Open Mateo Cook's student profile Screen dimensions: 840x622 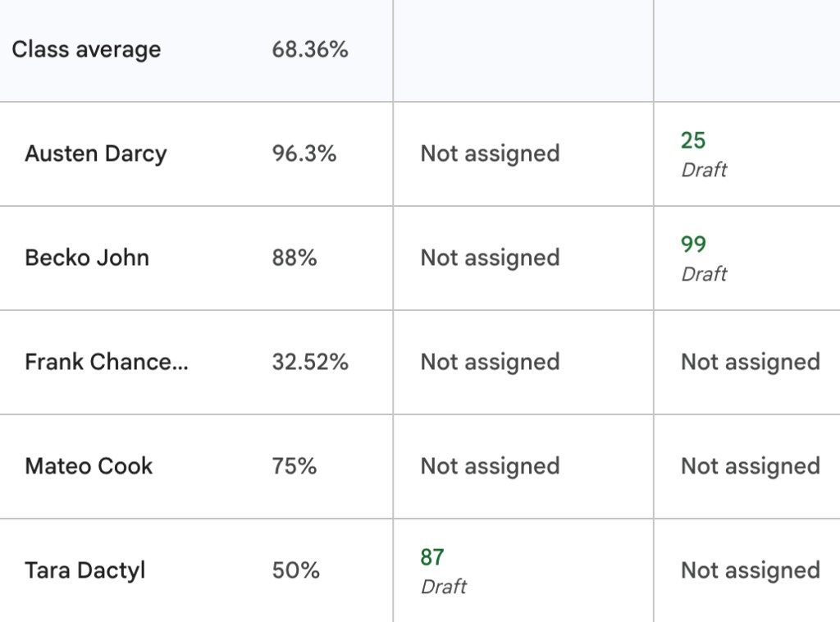coord(89,466)
